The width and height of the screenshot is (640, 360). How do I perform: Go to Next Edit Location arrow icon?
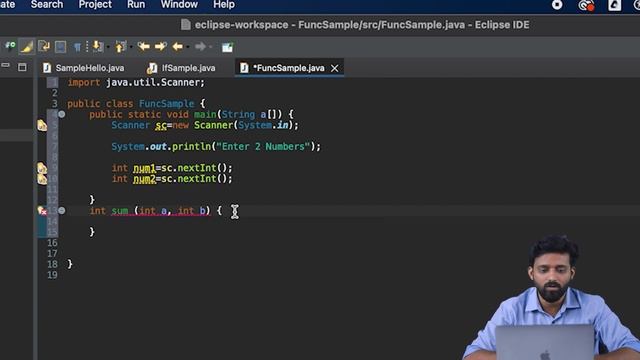[161, 47]
